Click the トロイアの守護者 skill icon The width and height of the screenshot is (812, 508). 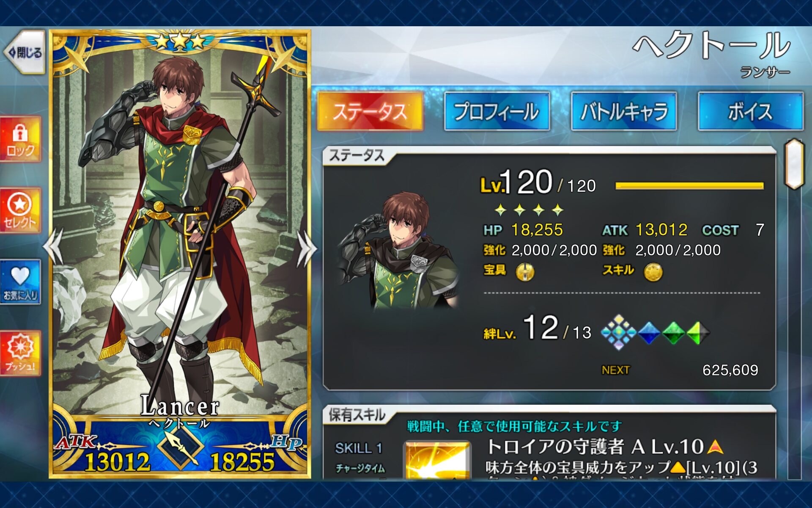tap(438, 460)
